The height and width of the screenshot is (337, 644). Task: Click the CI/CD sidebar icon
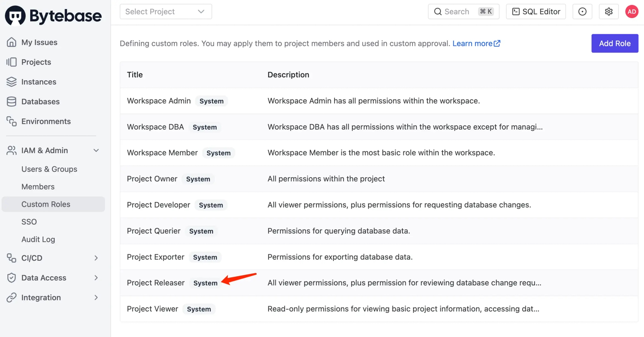(x=11, y=258)
